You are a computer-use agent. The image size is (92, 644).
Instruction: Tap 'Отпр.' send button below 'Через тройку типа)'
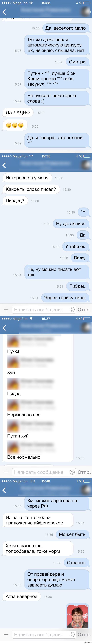[84, 310]
